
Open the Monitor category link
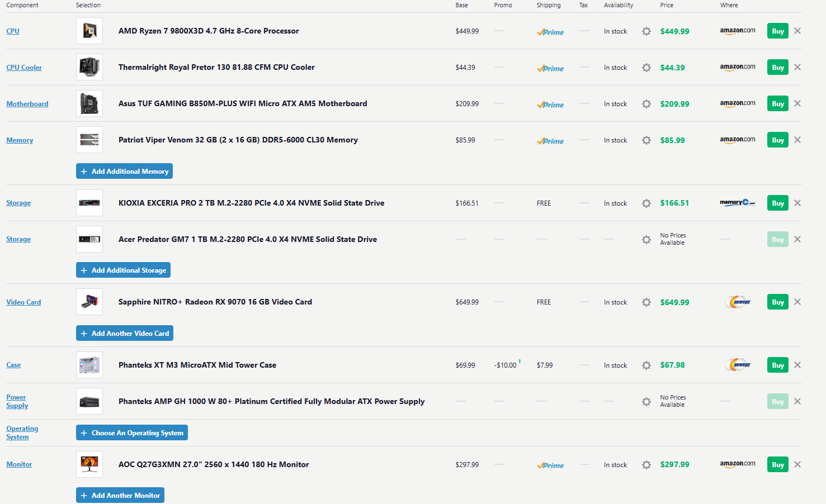tap(19, 464)
